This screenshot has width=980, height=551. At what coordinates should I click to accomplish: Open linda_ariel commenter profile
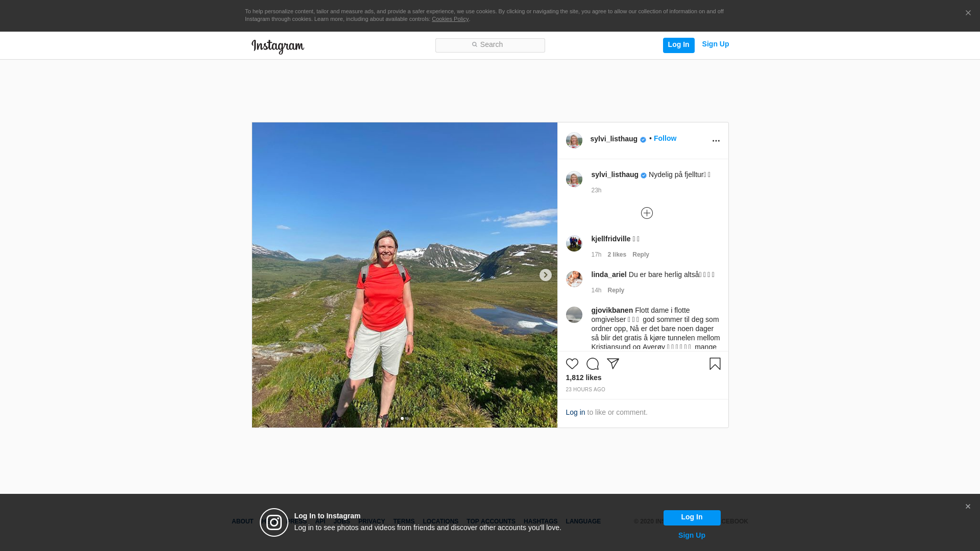pyautogui.click(x=608, y=274)
